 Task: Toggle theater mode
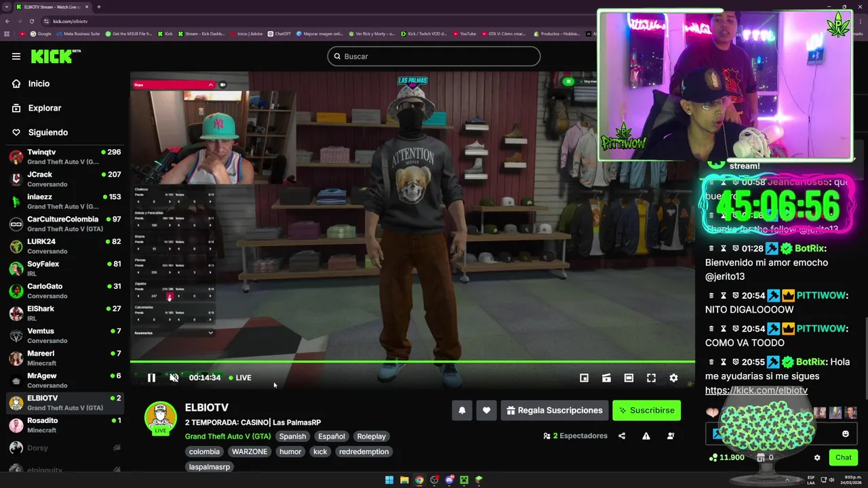click(629, 378)
